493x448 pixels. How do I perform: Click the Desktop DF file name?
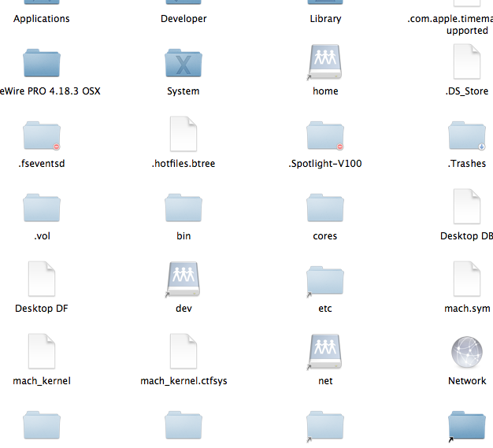point(42,309)
